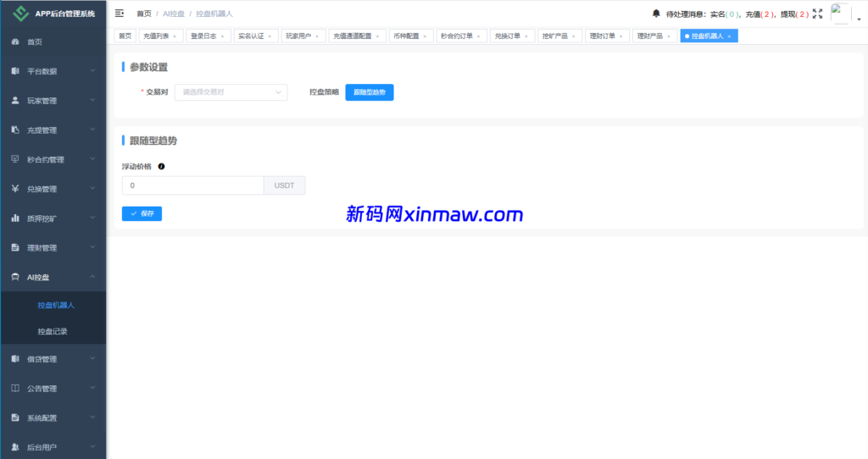Click the 充提管理 sidebar icon
This screenshot has width=868, height=459.
pos(15,130)
